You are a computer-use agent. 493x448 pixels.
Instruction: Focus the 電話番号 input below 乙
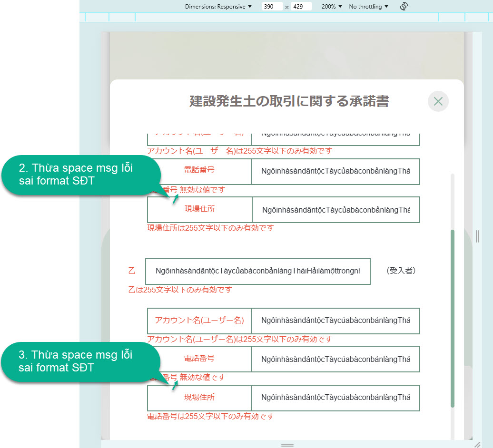(x=335, y=359)
